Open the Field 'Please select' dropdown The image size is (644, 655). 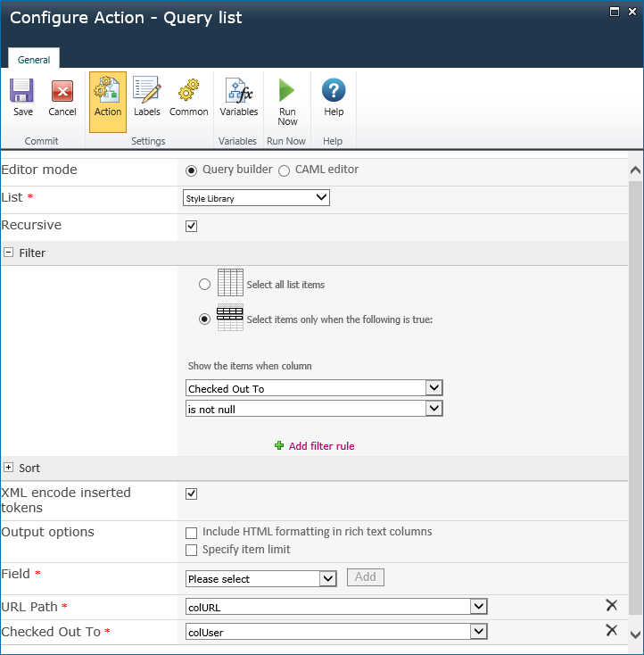pyautogui.click(x=260, y=578)
